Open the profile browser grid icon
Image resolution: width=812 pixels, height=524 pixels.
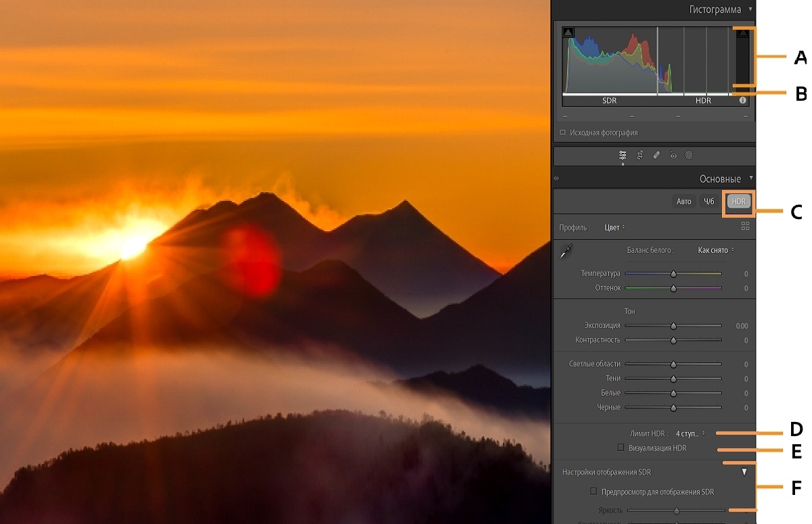click(746, 227)
